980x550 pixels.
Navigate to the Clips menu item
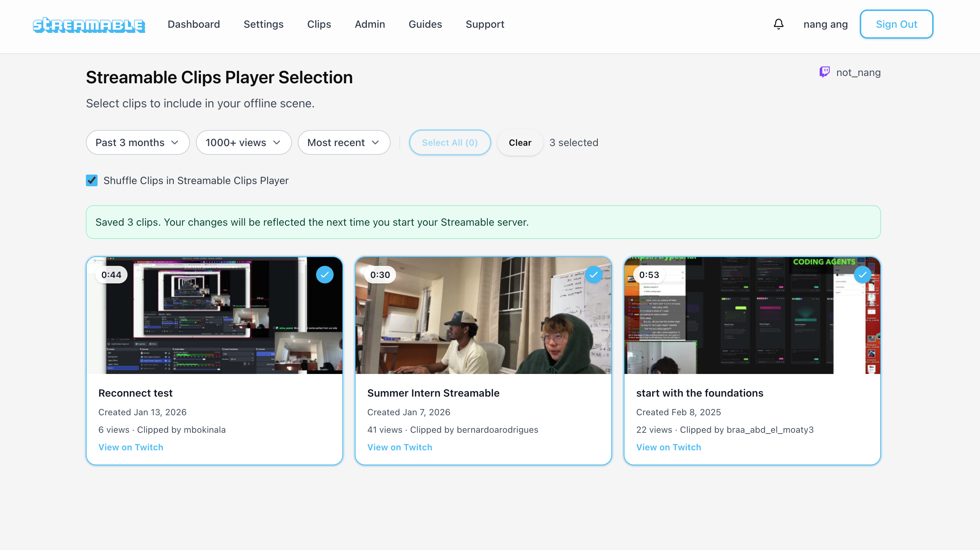click(319, 24)
